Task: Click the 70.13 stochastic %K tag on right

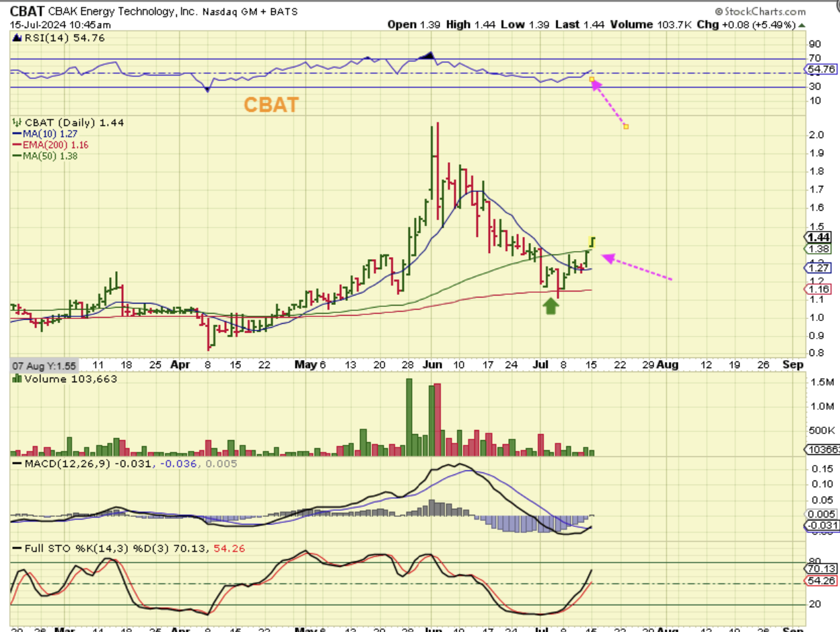Action: point(820,568)
